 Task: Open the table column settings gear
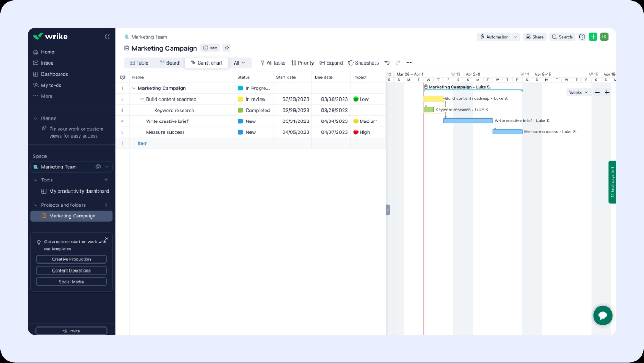click(122, 77)
